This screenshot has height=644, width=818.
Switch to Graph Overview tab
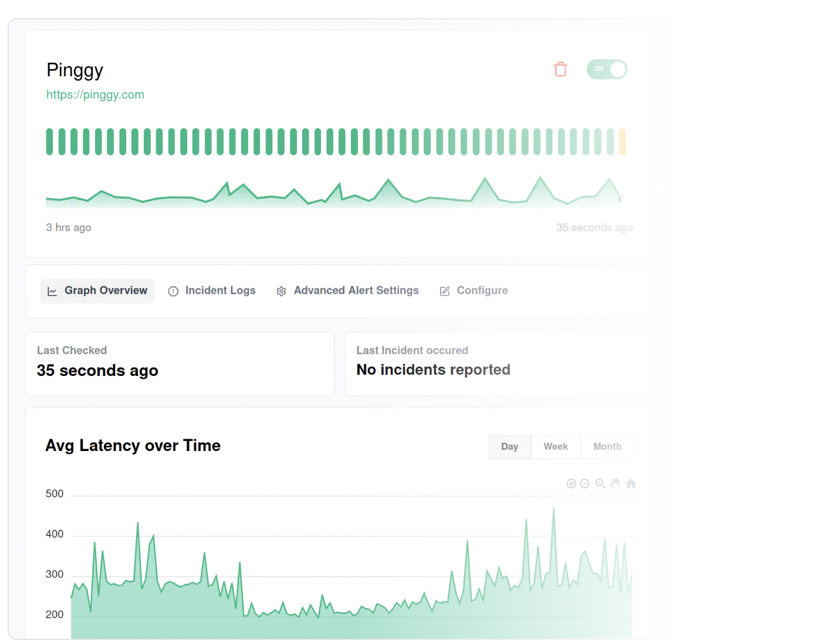97,291
